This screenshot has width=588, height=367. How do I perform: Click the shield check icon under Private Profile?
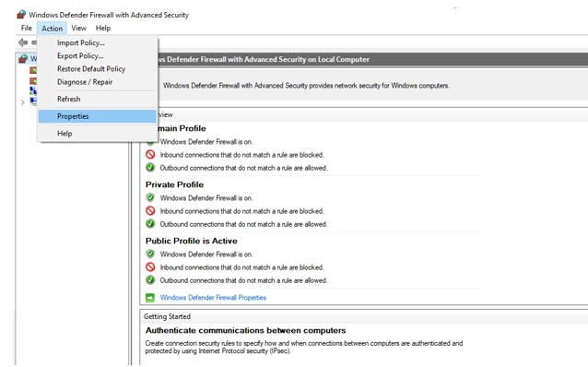coord(150,197)
